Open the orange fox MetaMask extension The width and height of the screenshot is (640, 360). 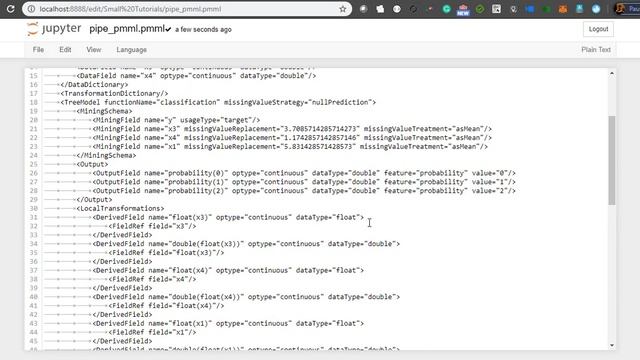[563, 9]
